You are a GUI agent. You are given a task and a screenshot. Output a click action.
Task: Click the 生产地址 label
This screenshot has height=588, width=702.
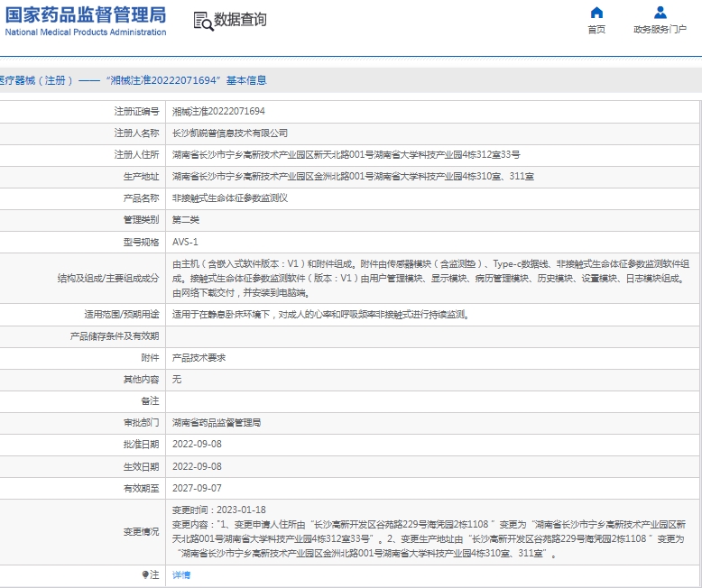click(141, 177)
